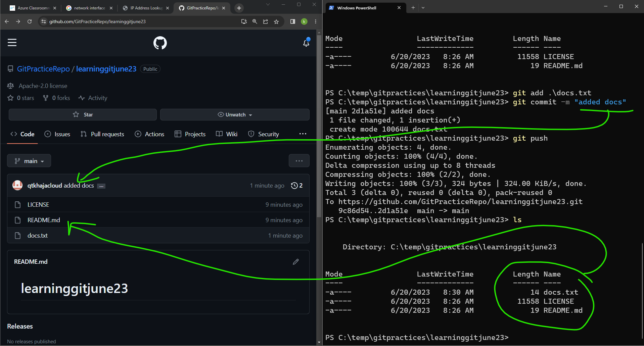The image size is (644, 346).
Task: Open the qtkhajacloud author link
Action: click(45, 186)
